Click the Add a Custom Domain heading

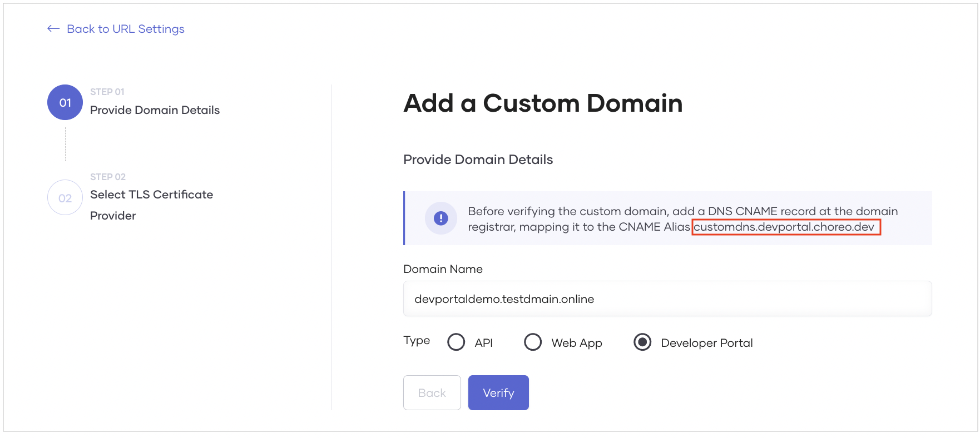(x=543, y=103)
